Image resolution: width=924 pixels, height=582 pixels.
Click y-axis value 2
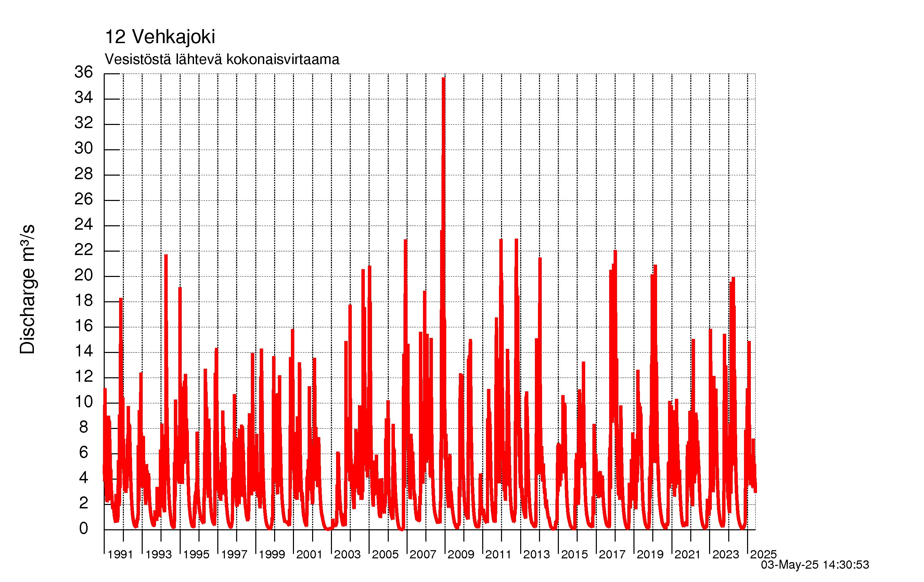84,503
